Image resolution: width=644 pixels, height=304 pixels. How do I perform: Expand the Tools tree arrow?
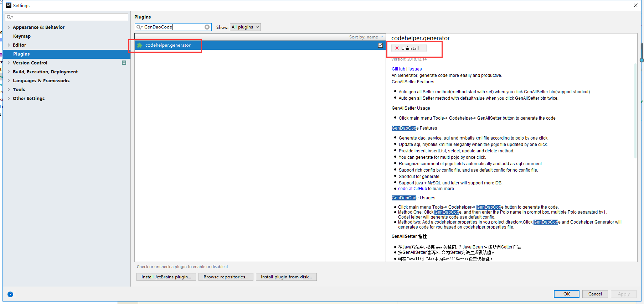9,89
